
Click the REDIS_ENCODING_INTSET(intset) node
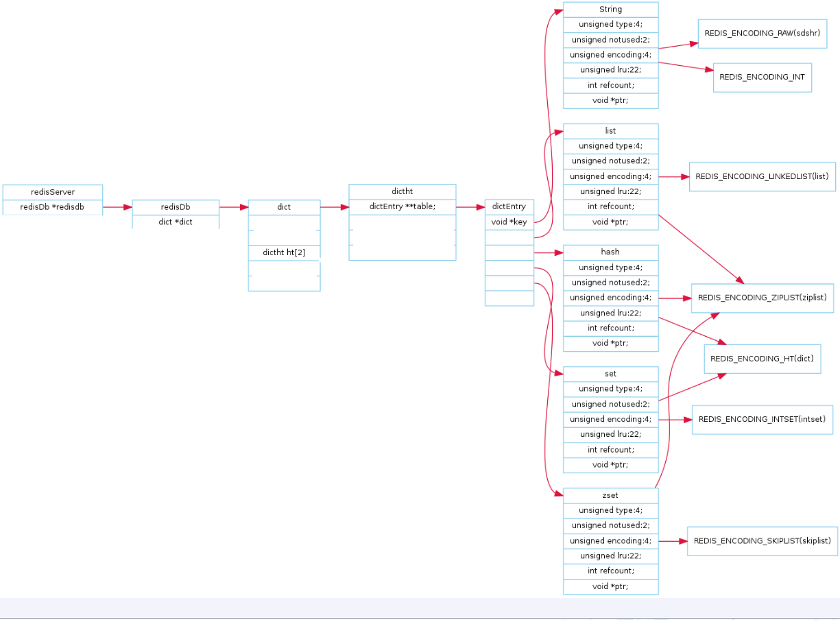coord(762,419)
